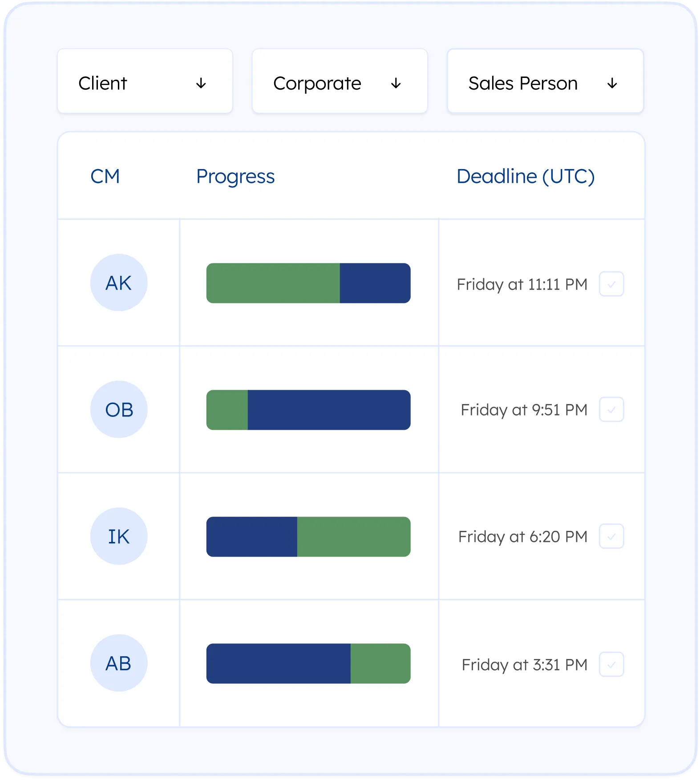Viewport: 700px width, 780px height.
Task: Click the Deadline (UTC) column header
Action: [526, 177]
